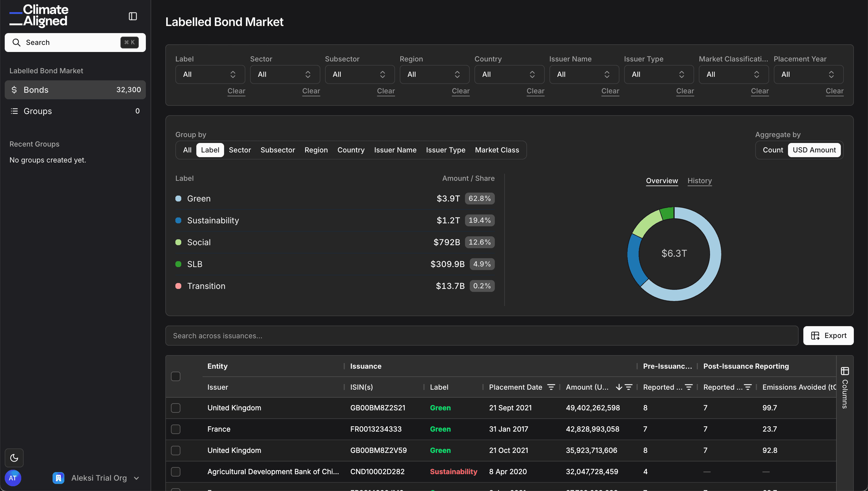
Task: Collapse the sidebar using the panel icon
Action: [133, 16]
